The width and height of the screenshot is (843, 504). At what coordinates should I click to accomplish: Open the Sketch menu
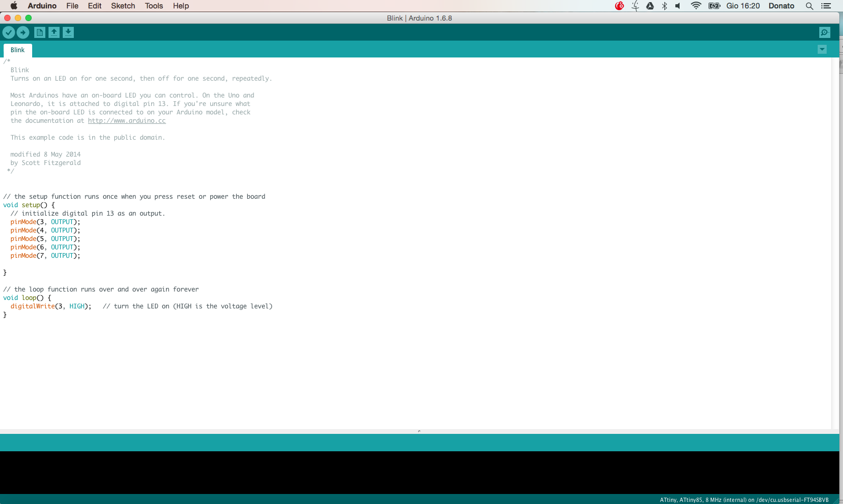[x=123, y=6]
